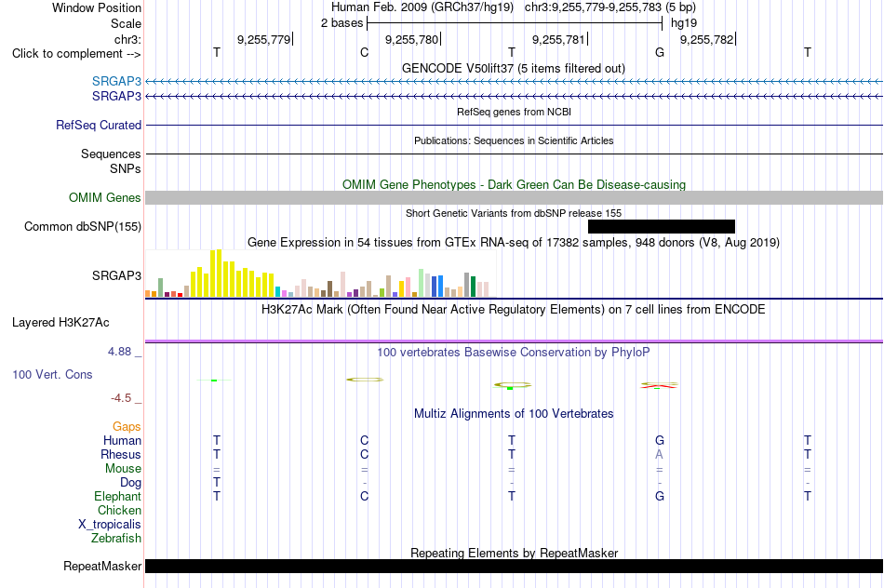Viewport: 884px width, 588px height.
Task: Click the 9,255,781 position marker
Action: 559,39
